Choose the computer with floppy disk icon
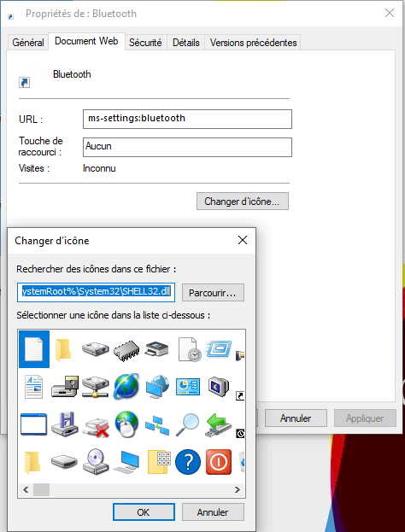The image size is (405, 532). [65, 387]
